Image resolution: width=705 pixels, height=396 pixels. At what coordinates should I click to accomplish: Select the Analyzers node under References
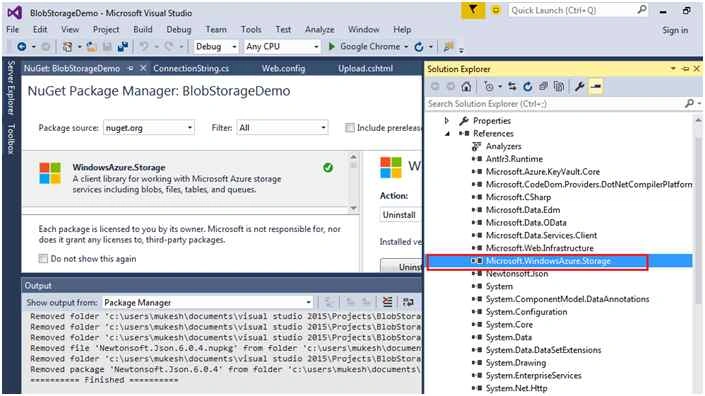(x=503, y=147)
